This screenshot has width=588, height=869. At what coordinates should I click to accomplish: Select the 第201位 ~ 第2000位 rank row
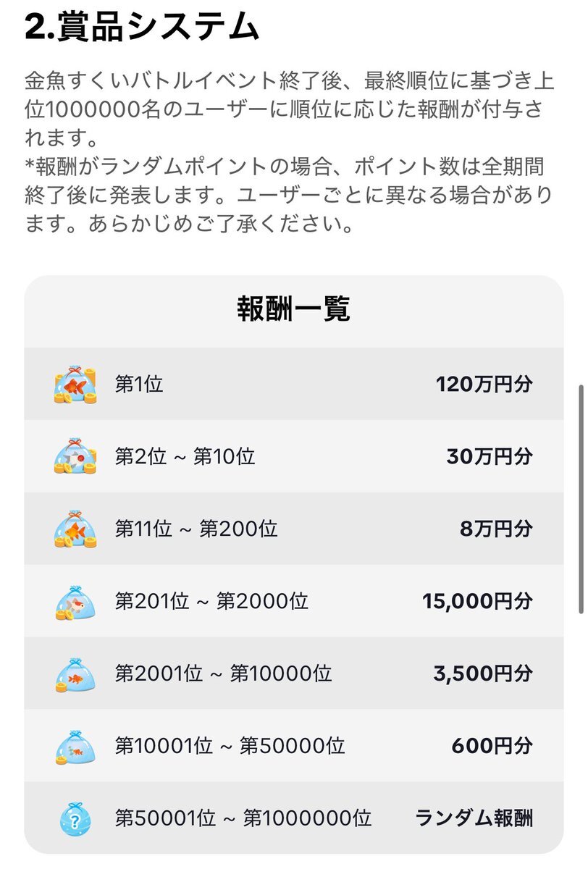(294, 601)
